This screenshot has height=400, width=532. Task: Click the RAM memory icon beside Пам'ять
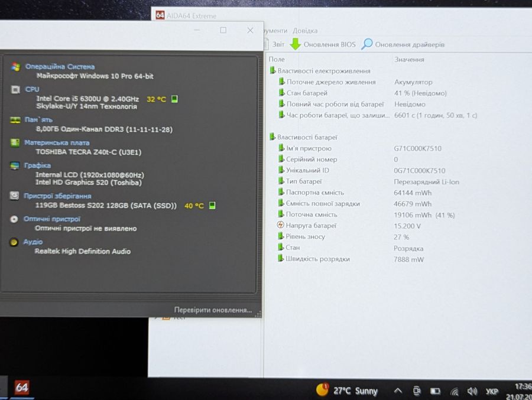[x=15, y=120]
